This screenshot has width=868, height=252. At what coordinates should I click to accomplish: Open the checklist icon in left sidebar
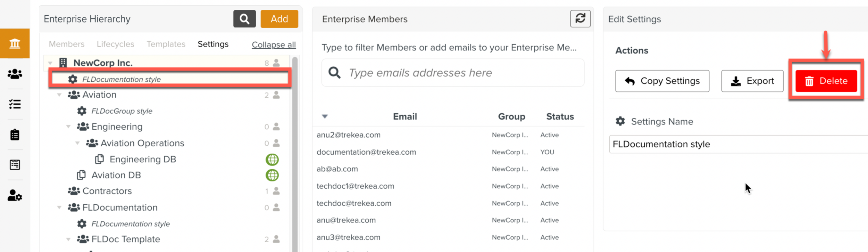pos(15,104)
